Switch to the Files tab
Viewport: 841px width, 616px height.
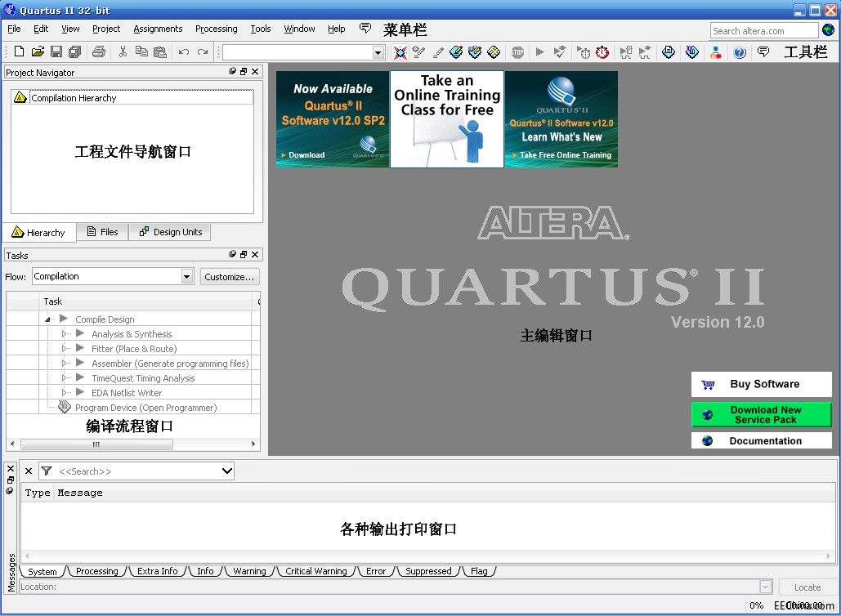click(x=102, y=232)
